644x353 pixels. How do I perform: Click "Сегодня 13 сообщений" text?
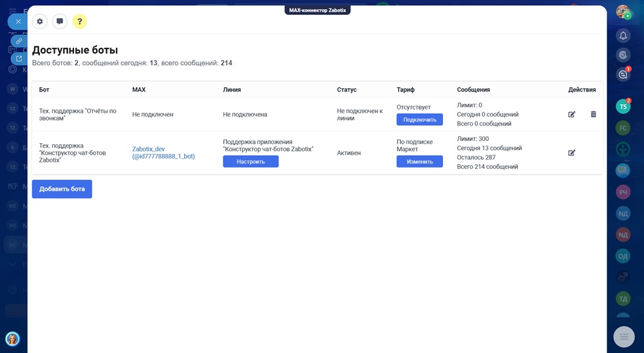[x=489, y=148]
